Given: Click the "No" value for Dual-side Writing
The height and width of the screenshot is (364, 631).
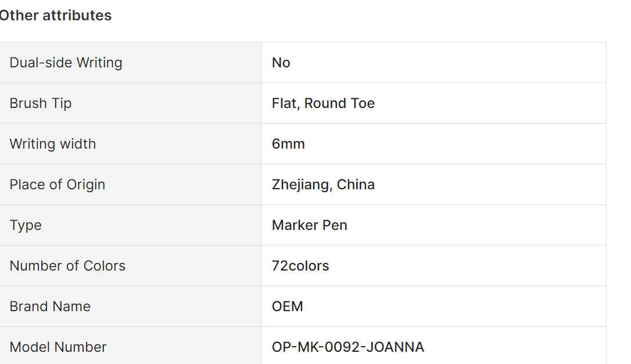Looking at the screenshot, I should tap(281, 63).
